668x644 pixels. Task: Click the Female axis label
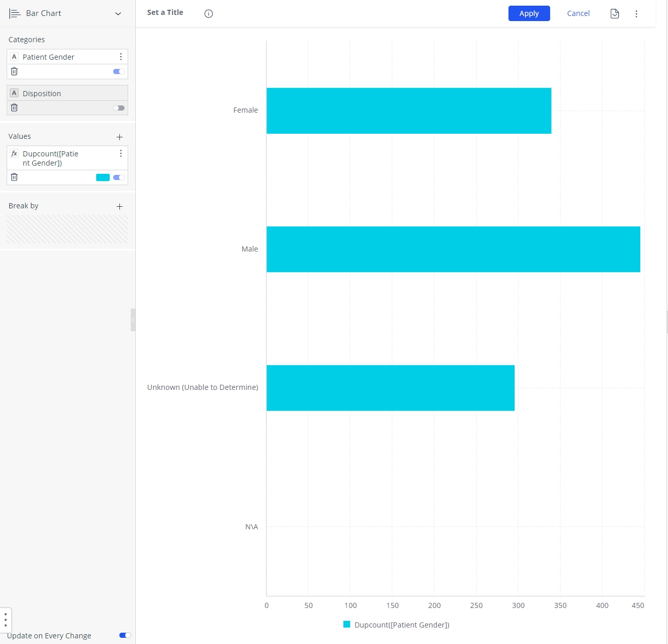coord(245,110)
